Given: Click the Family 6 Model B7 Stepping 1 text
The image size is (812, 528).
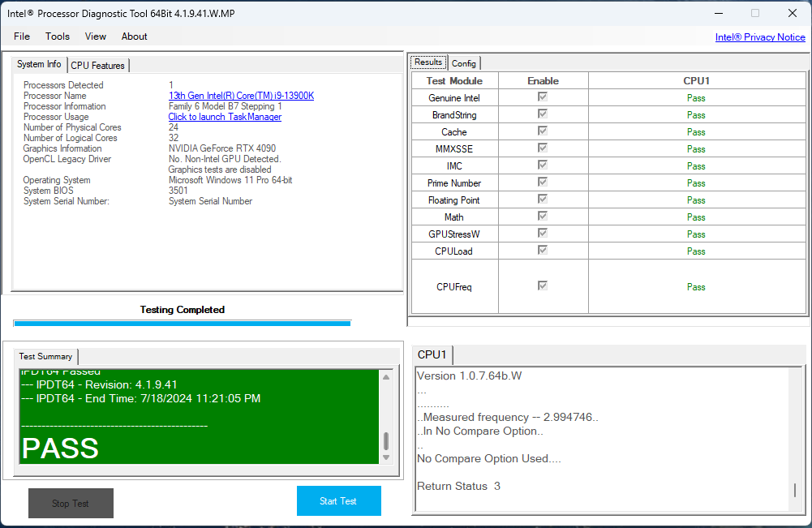Looking at the screenshot, I should coord(226,106).
